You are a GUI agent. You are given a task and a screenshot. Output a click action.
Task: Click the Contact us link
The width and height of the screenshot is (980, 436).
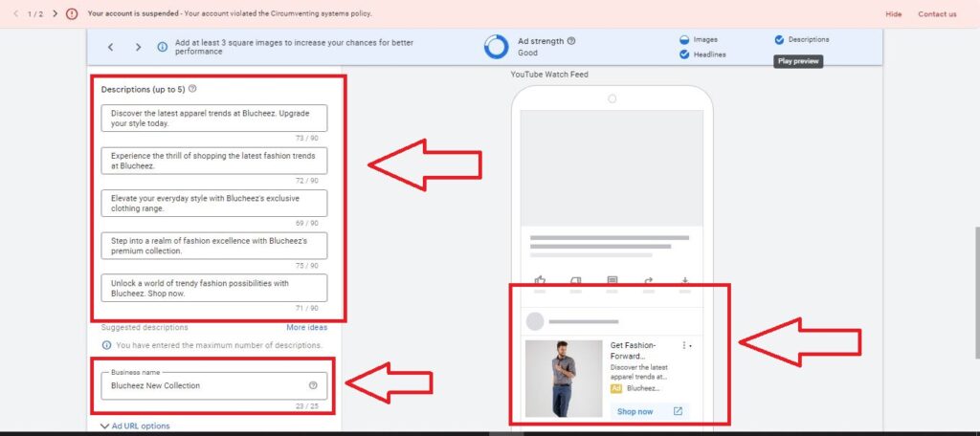point(937,14)
